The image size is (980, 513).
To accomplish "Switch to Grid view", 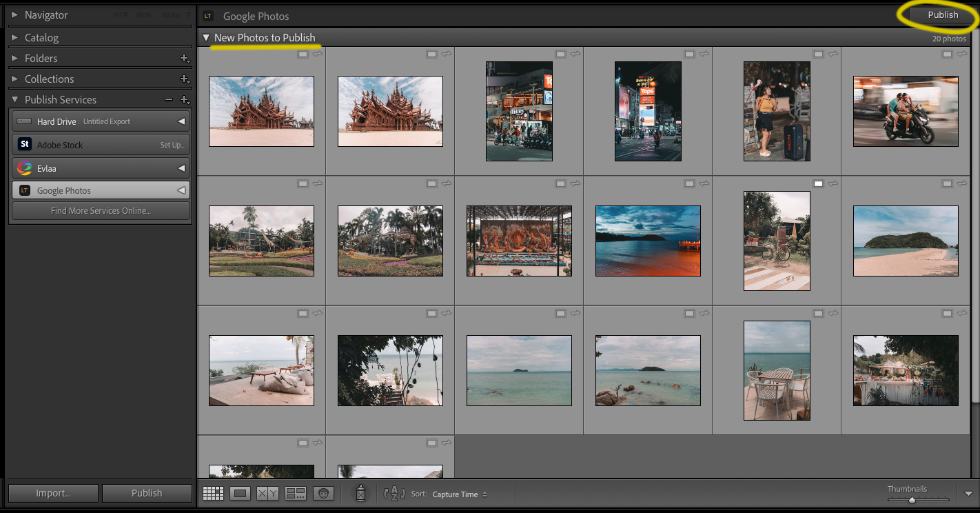I will (213, 492).
